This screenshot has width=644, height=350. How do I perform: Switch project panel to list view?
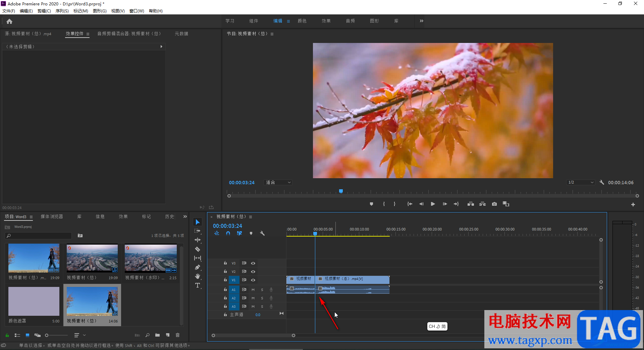(17, 335)
